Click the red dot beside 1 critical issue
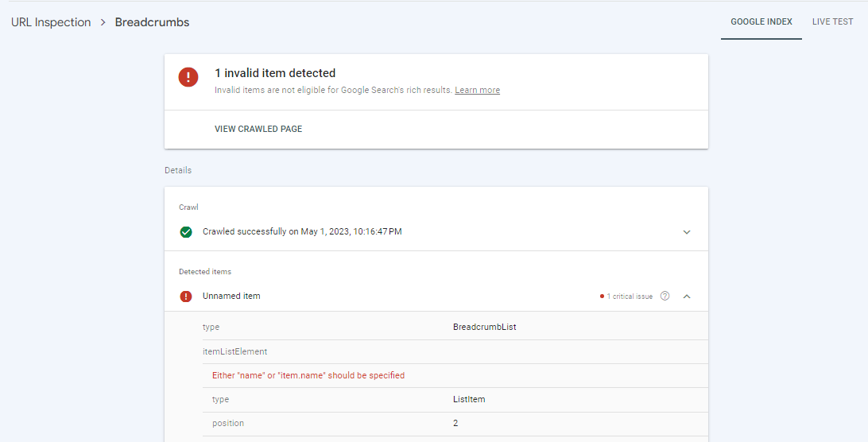This screenshot has height=442, width=868. [602, 297]
